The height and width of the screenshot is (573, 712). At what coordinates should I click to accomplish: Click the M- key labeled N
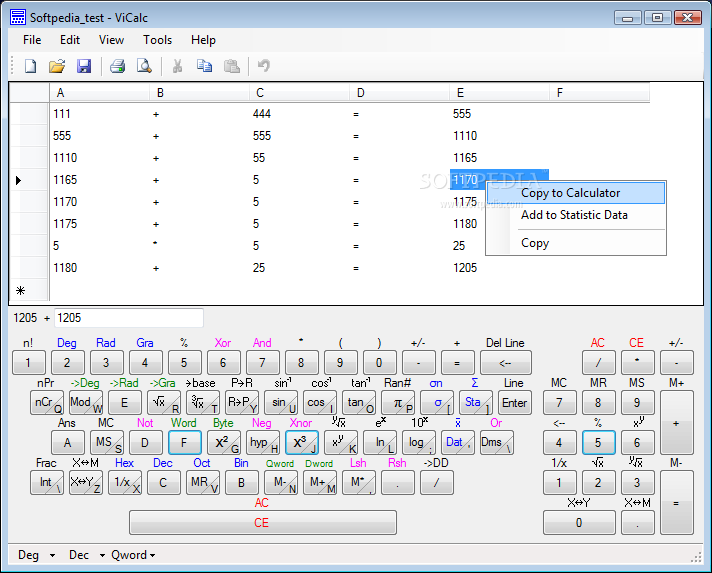point(281,483)
